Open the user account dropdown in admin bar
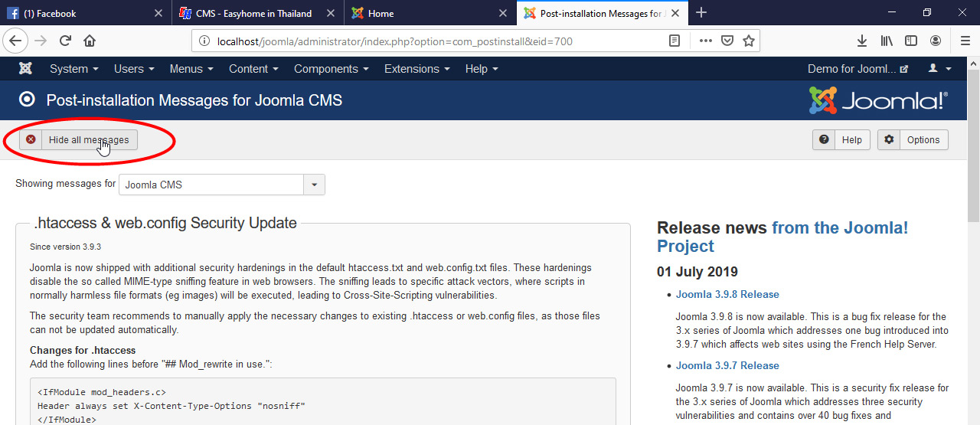 pos(939,69)
